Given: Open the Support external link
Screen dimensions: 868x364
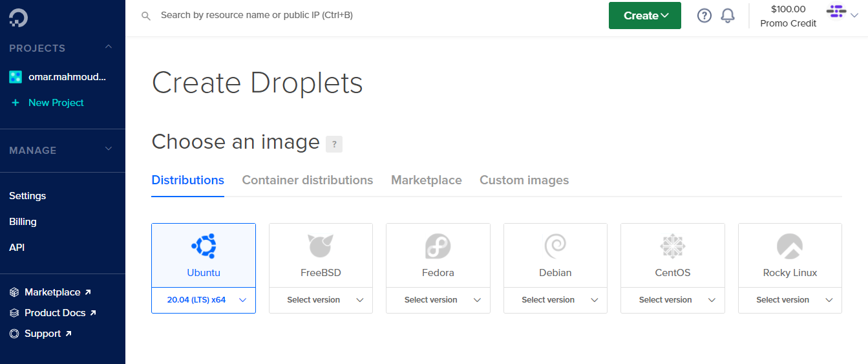Looking at the screenshot, I should 48,334.
